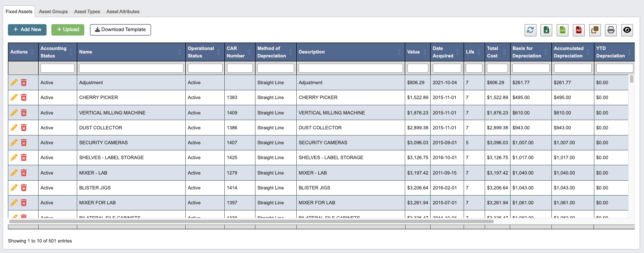The image size is (644, 253).
Task: Open the Asset Attributes tab
Action: point(122,11)
